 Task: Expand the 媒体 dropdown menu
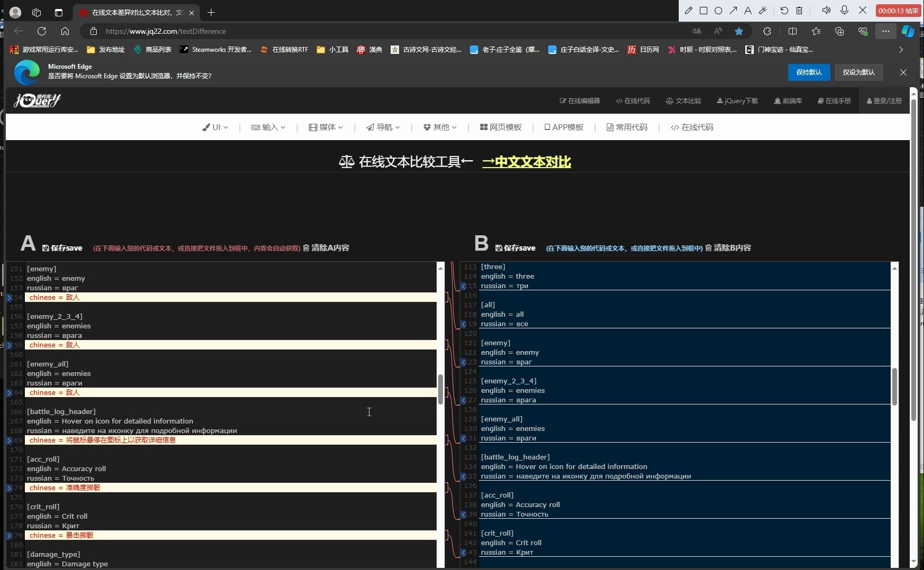coord(326,127)
